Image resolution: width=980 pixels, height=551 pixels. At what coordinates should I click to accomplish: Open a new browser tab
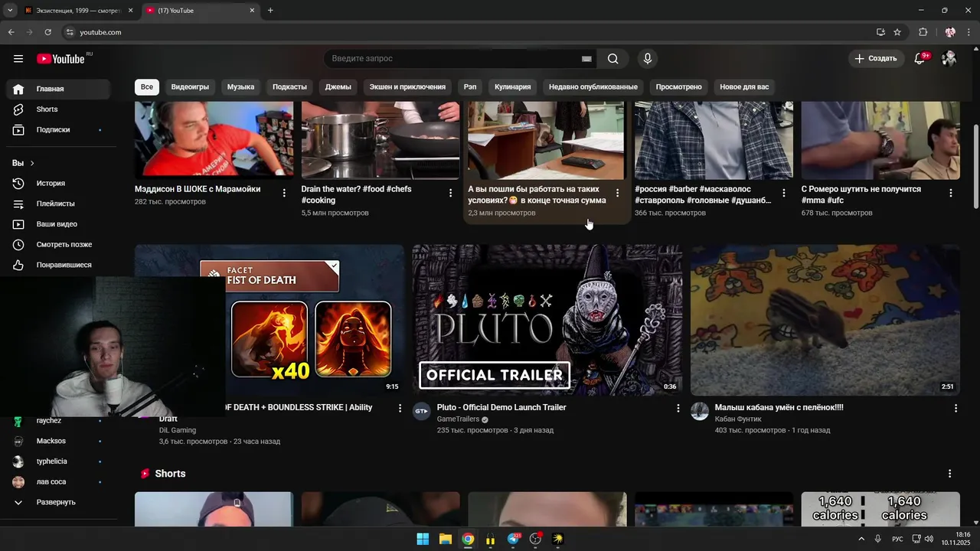[270, 11]
